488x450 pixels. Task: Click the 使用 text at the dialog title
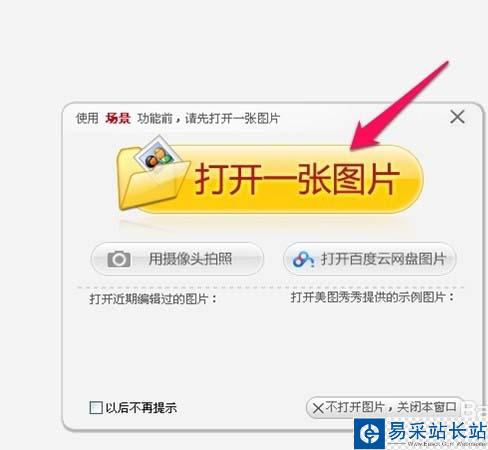pyautogui.click(x=87, y=118)
